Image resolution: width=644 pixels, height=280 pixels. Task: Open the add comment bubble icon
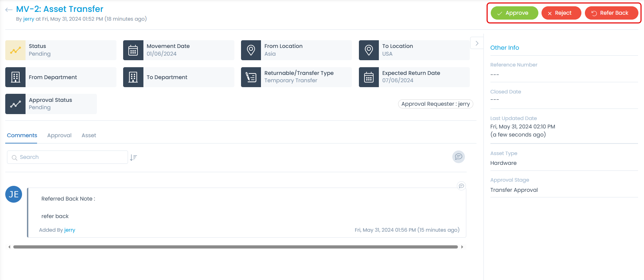[459, 157]
